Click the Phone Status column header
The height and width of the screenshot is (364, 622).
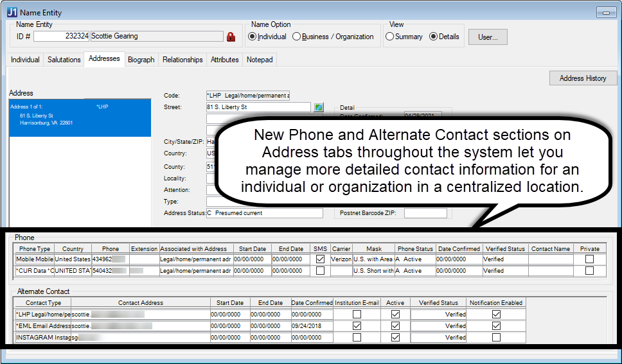coord(415,248)
